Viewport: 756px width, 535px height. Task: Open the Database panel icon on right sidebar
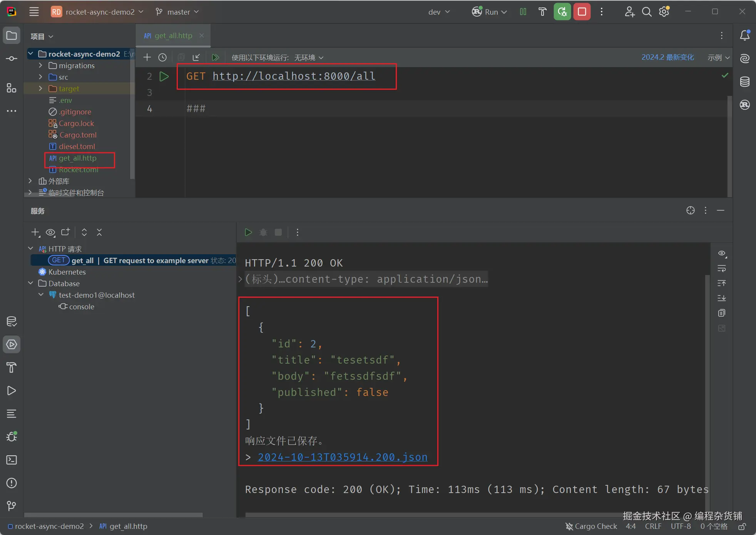(746, 81)
